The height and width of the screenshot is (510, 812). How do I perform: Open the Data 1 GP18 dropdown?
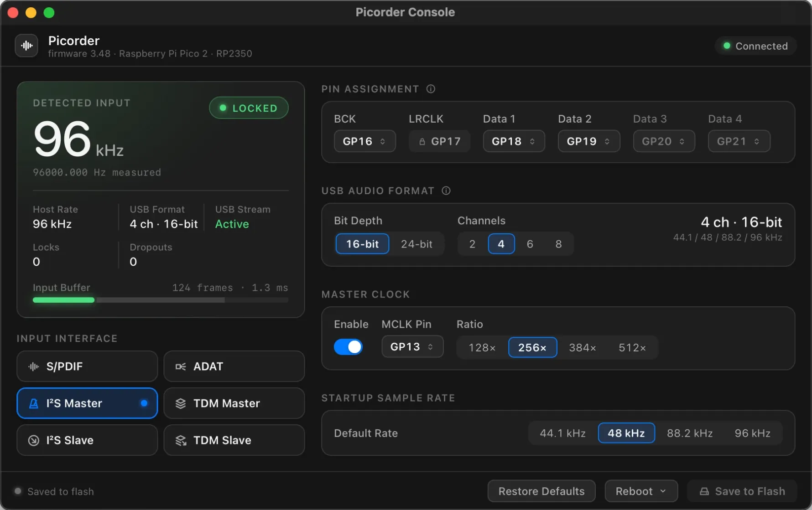pos(514,141)
